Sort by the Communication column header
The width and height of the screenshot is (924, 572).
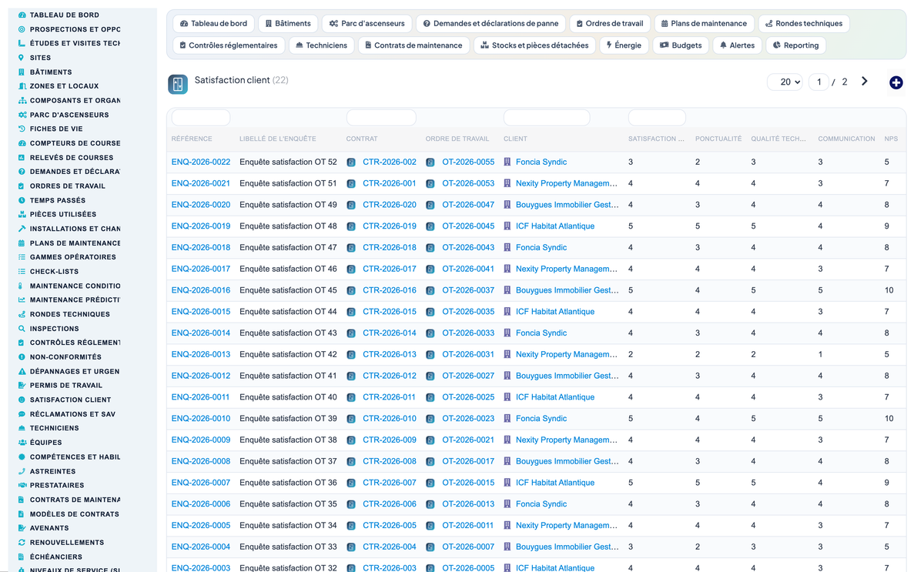tap(846, 139)
